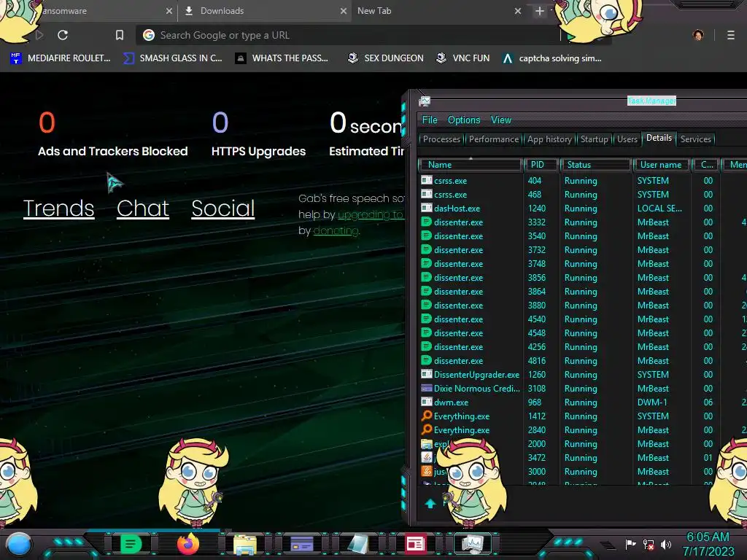The image size is (747, 560).
Task: Open Task Manager File menu
Action: (430, 120)
